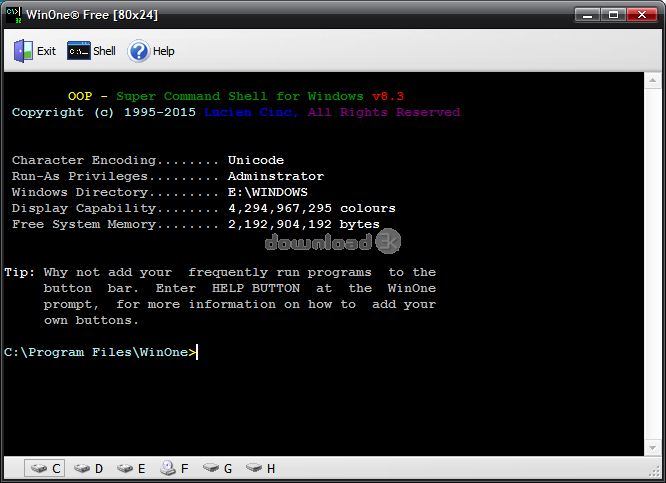Select drive E in the bottom bar
Viewport: 666px width, 483px height.
tap(131, 468)
